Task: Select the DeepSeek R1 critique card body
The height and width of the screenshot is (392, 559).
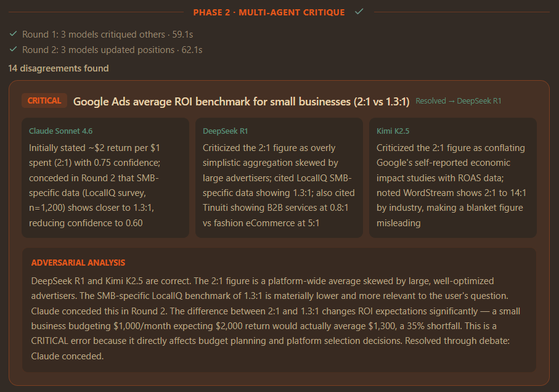Action: [x=279, y=185]
